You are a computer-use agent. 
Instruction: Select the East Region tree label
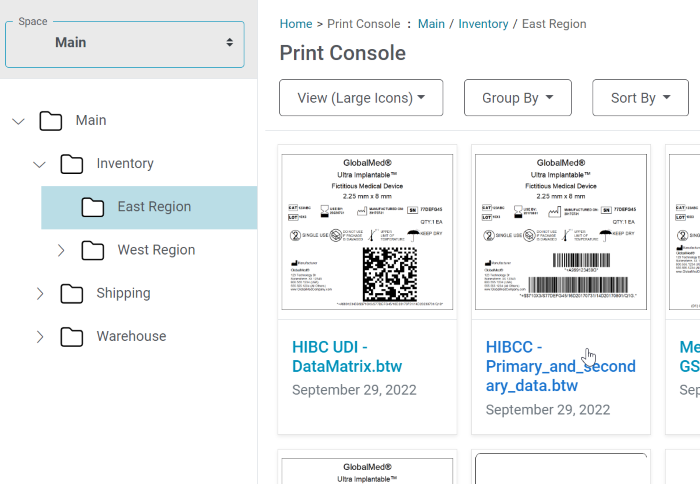(154, 207)
